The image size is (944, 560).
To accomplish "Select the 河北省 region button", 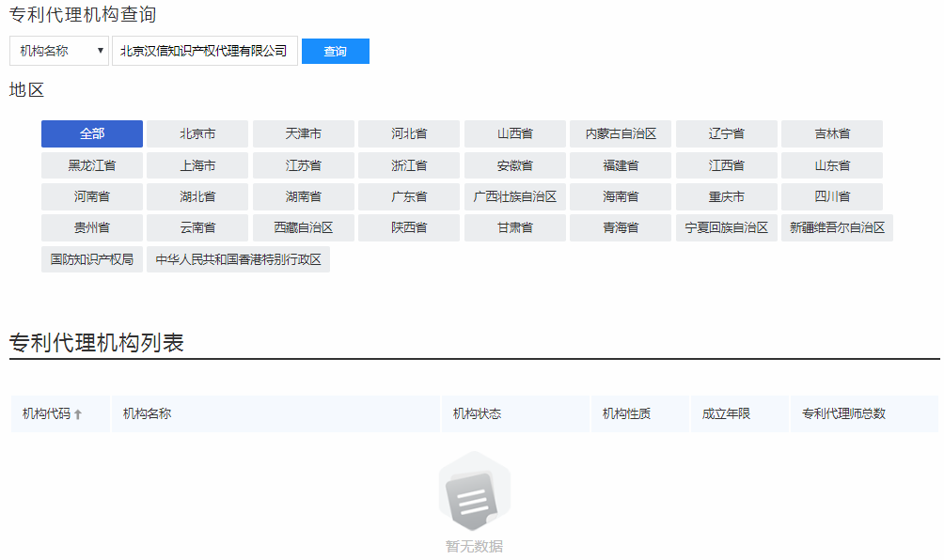I will coord(408,133).
